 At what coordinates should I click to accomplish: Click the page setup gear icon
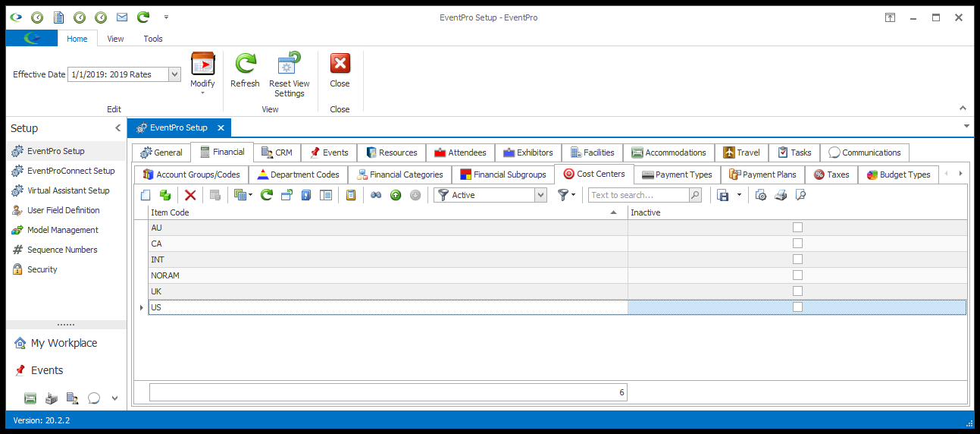761,195
